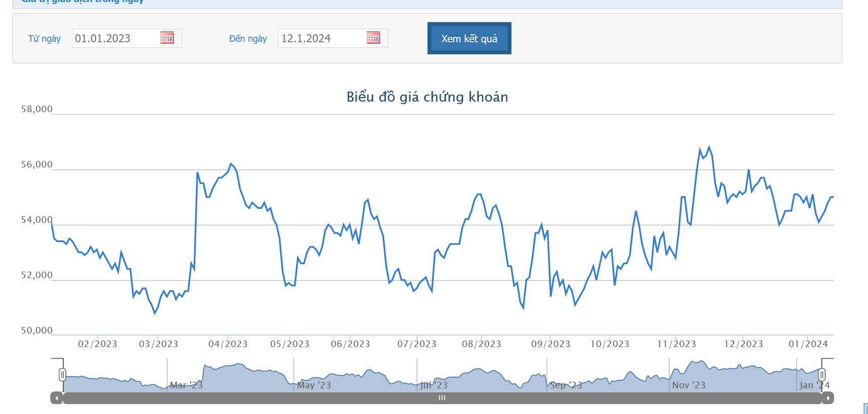868x414 pixels.
Task: Click the left navigator range handle
Action: (62, 374)
